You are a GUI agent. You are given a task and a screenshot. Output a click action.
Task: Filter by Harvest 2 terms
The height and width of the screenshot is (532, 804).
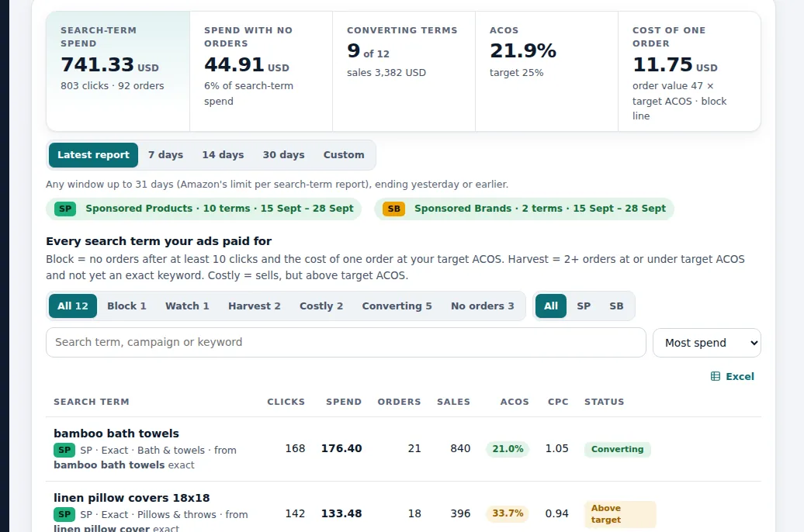tap(255, 306)
